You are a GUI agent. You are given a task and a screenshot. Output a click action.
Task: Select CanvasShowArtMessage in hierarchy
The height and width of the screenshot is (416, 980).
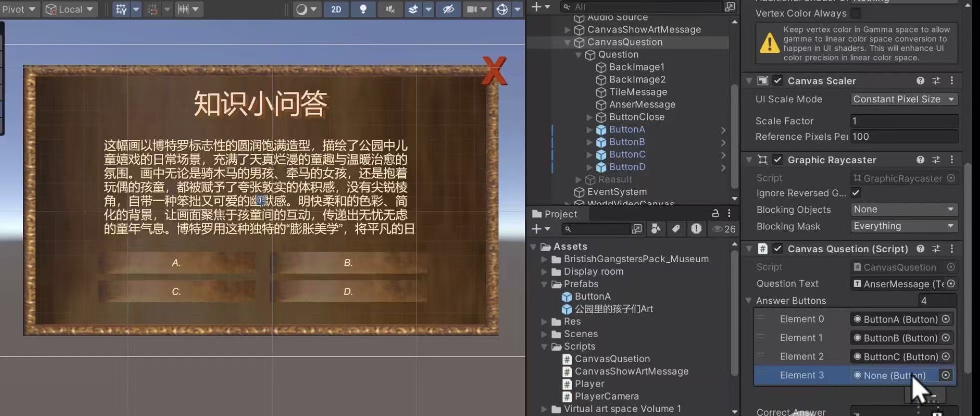[x=644, y=29]
